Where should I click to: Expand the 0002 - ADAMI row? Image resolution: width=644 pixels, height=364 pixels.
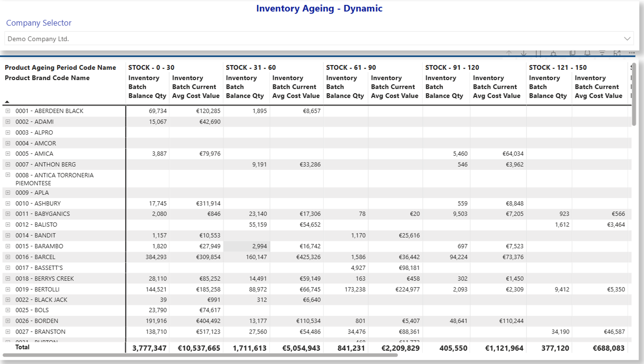pyautogui.click(x=8, y=122)
